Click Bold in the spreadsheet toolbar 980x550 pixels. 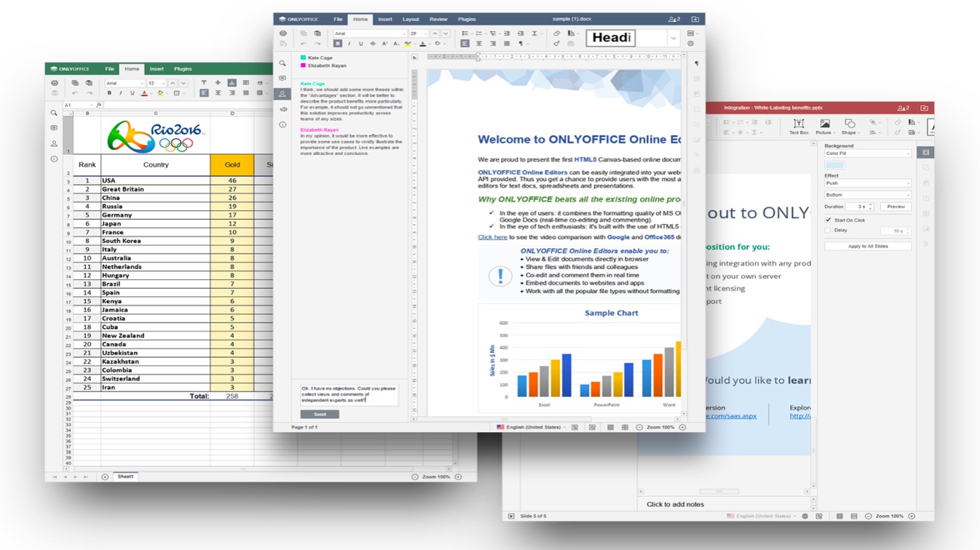(x=109, y=93)
